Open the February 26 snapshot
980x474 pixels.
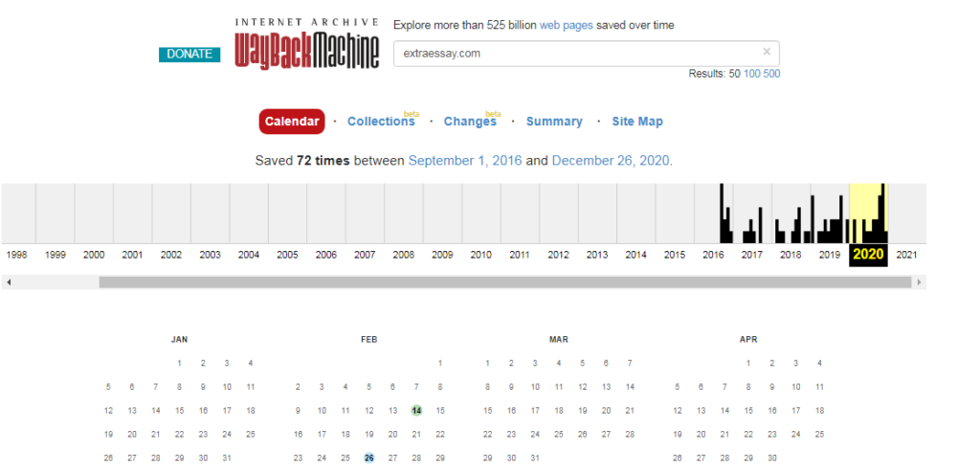tap(368, 459)
